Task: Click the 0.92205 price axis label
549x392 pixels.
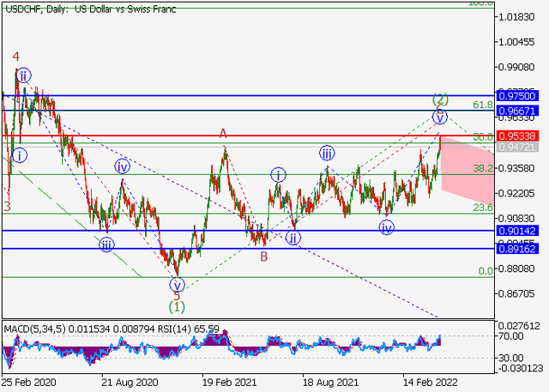Action: 517,193
